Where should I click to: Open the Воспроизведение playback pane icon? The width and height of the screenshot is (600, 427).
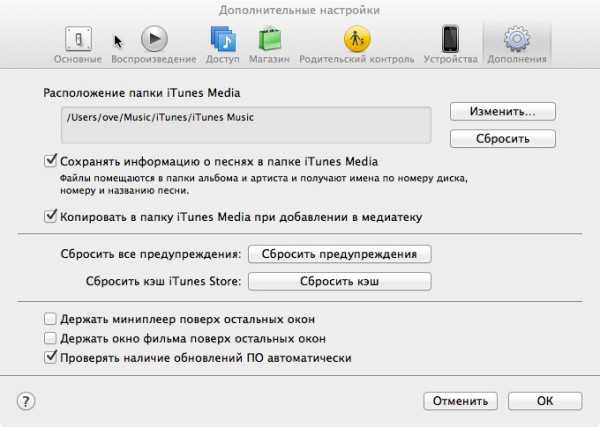click(154, 39)
